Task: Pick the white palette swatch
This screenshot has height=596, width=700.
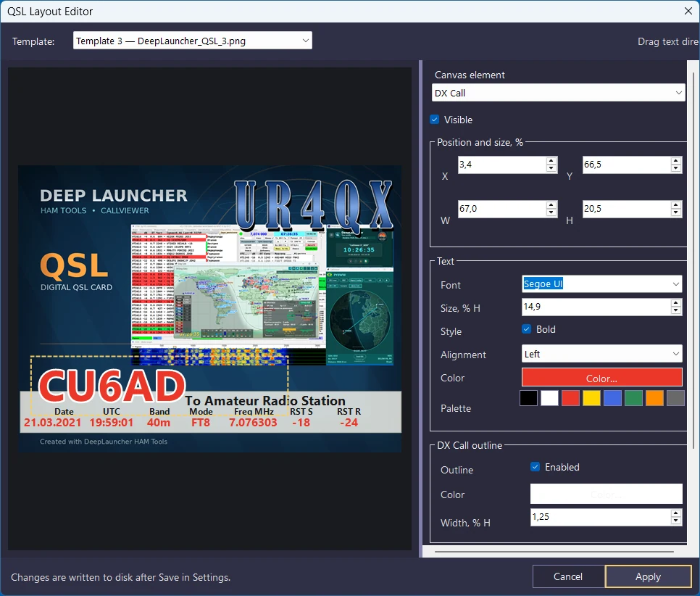Action: tap(549, 397)
